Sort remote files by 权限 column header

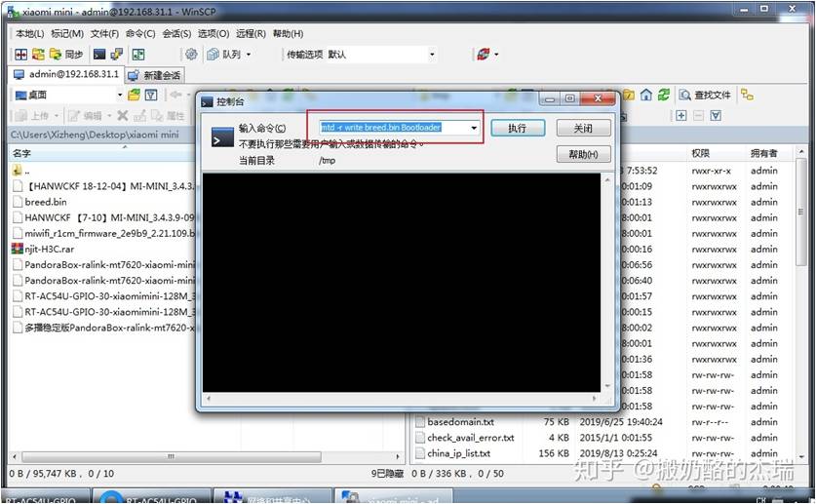[x=700, y=153]
